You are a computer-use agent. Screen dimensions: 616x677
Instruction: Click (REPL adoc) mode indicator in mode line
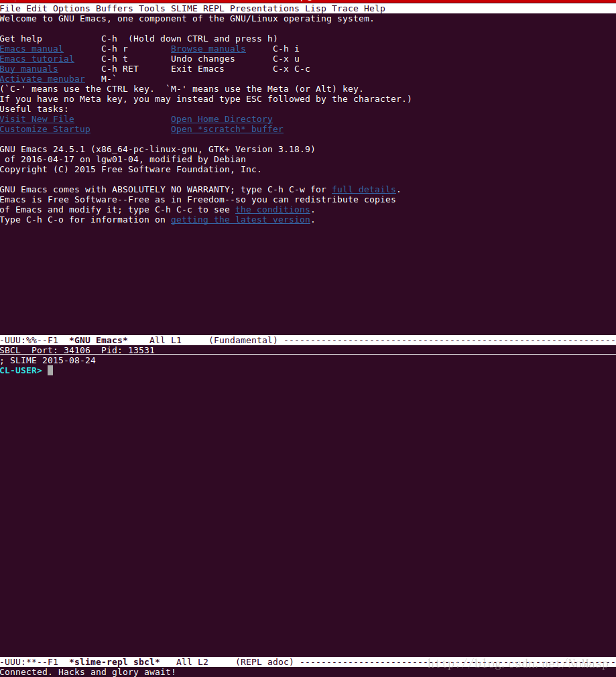point(265,662)
